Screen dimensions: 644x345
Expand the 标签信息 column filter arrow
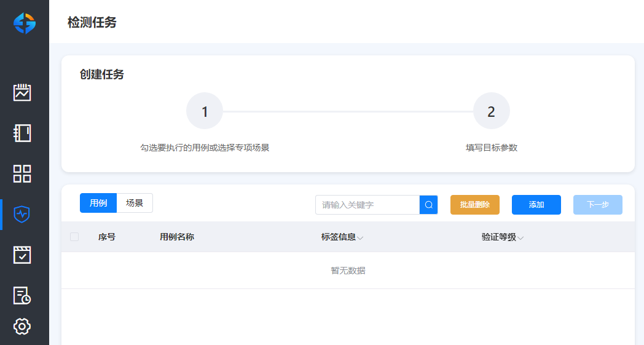point(360,237)
